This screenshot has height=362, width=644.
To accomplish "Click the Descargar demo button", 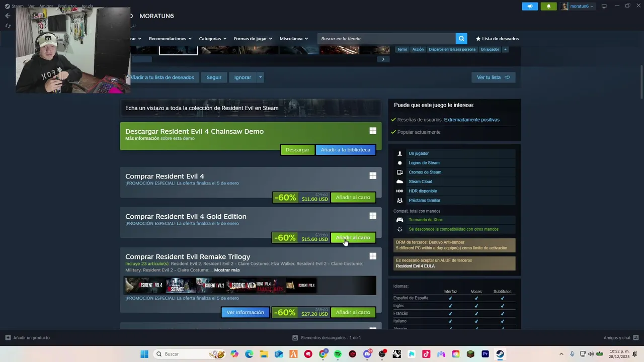I will coord(297,150).
